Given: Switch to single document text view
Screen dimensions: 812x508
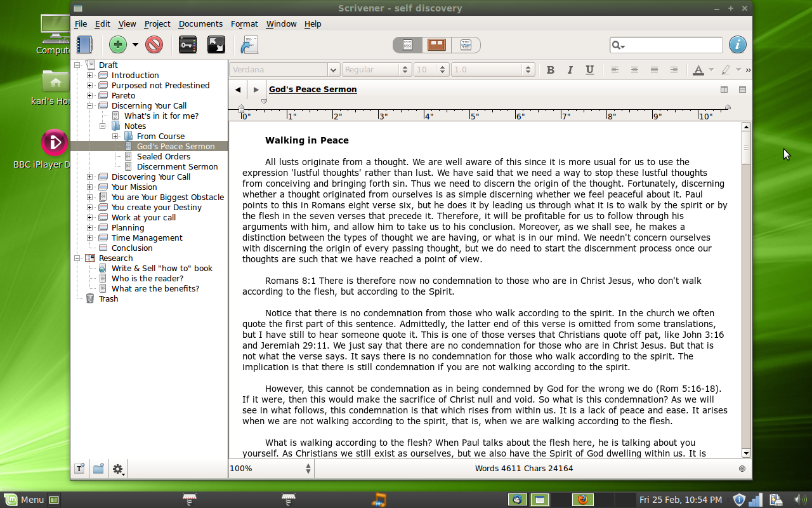Looking at the screenshot, I should point(408,45).
